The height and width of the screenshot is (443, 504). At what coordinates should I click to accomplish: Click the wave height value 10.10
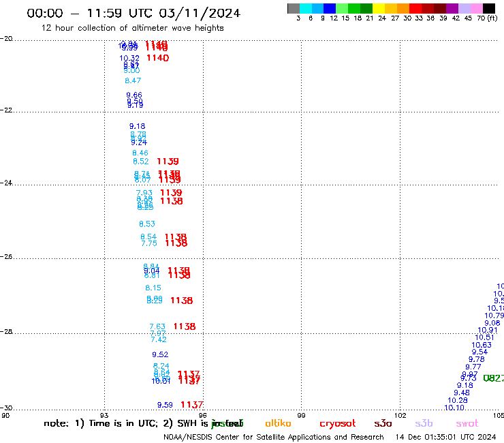coord(454,408)
